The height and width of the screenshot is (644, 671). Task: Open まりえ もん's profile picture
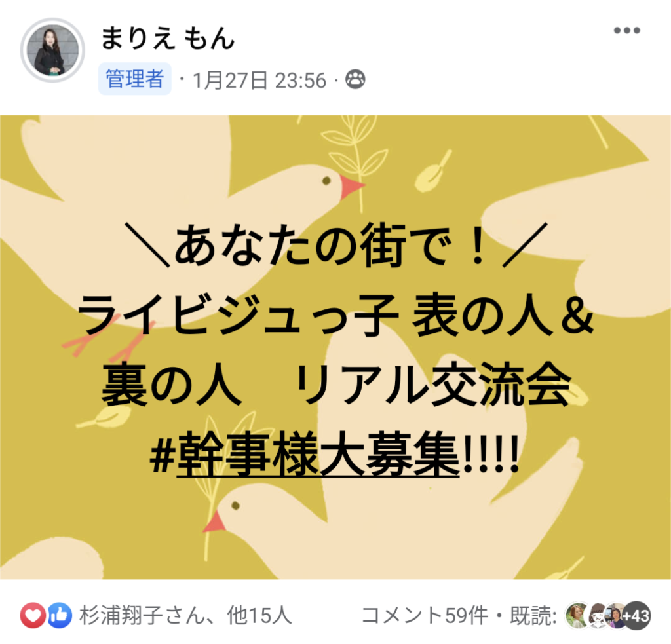[52, 50]
